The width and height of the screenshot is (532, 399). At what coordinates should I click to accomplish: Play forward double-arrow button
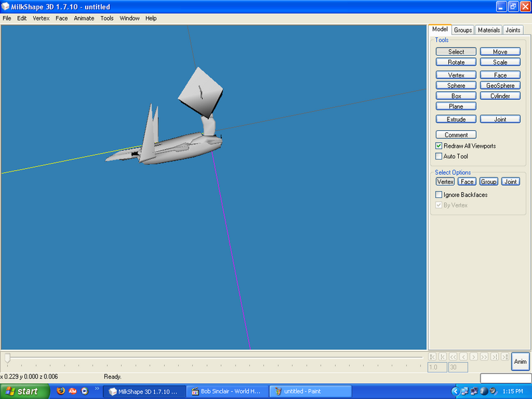[484, 356]
